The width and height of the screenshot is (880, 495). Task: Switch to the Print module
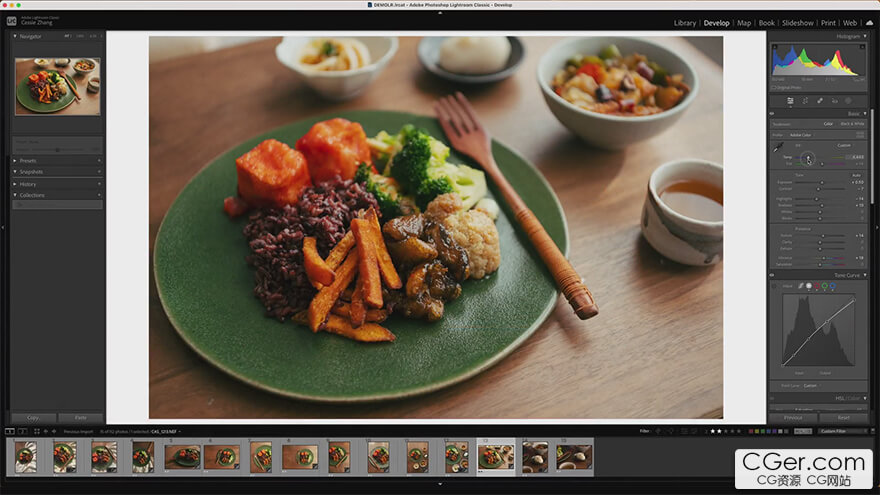pyautogui.click(x=828, y=23)
